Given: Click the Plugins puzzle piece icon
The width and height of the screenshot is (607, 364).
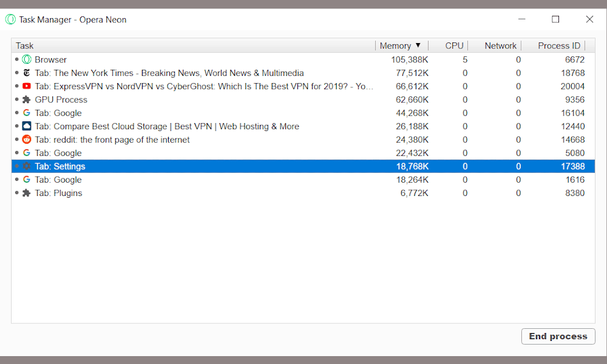Looking at the screenshot, I should click(27, 193).
